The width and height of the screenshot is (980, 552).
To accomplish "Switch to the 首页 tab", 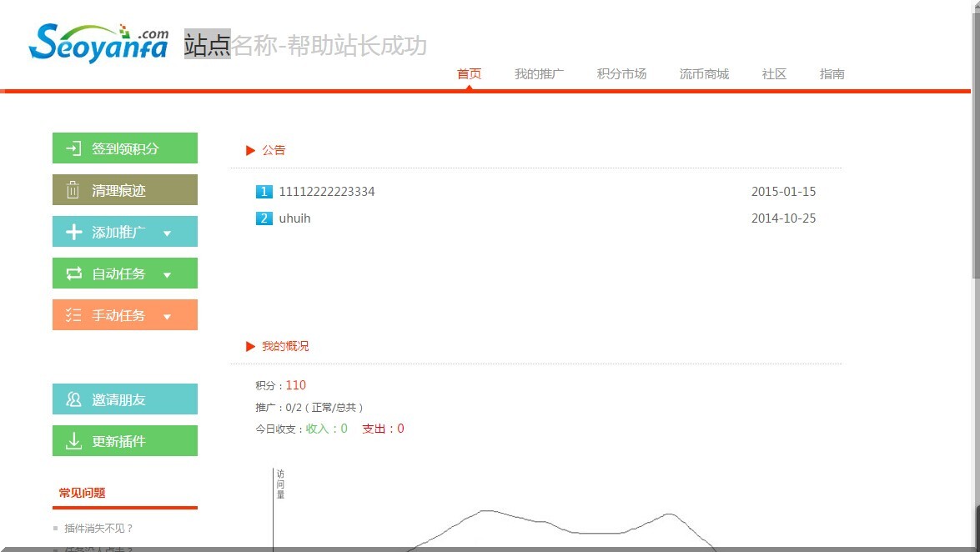I will point(469,73).
